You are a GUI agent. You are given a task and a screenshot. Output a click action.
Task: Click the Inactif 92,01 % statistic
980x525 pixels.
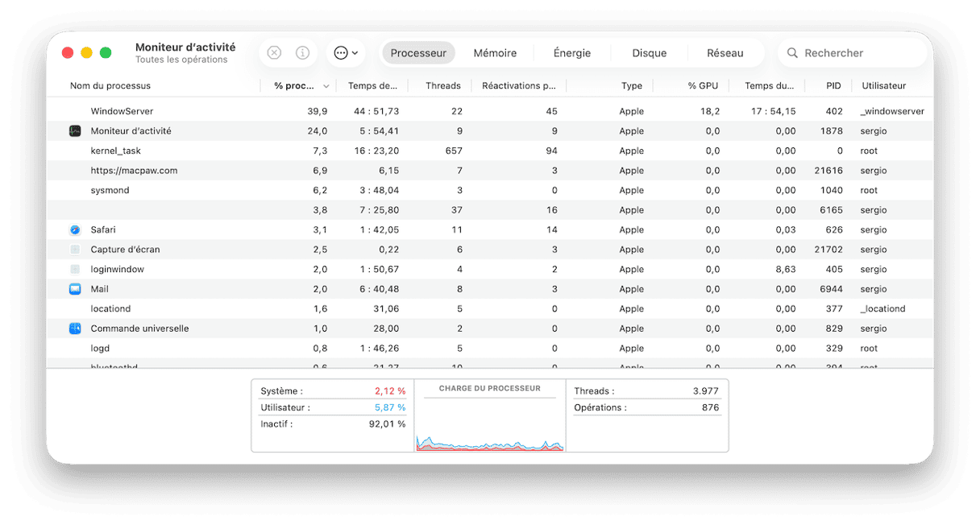(333, 424)
